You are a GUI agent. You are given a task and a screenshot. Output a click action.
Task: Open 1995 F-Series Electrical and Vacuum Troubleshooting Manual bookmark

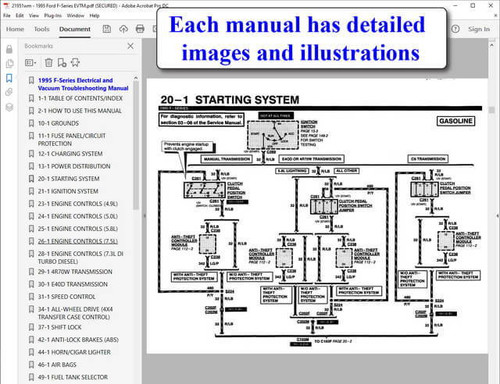coord(83,84)
